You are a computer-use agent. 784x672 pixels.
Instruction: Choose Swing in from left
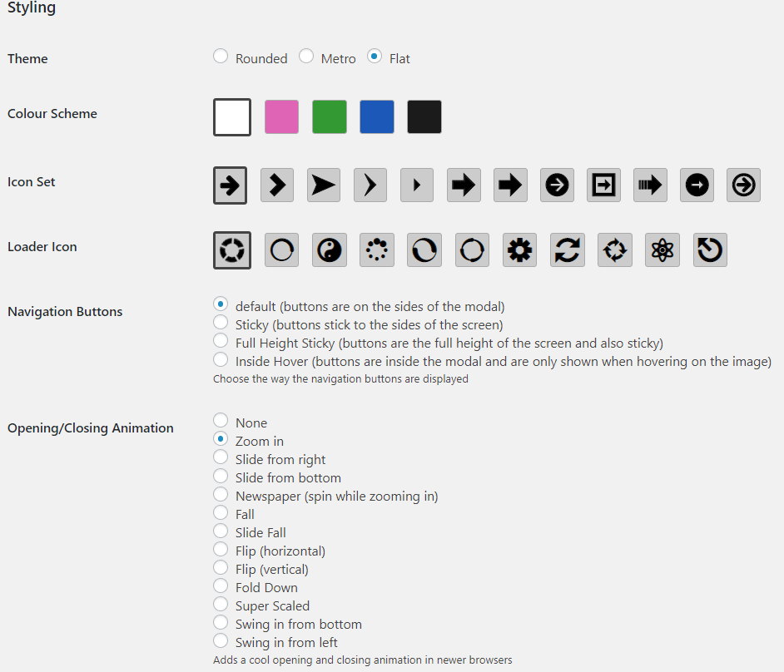coord(221,640)
